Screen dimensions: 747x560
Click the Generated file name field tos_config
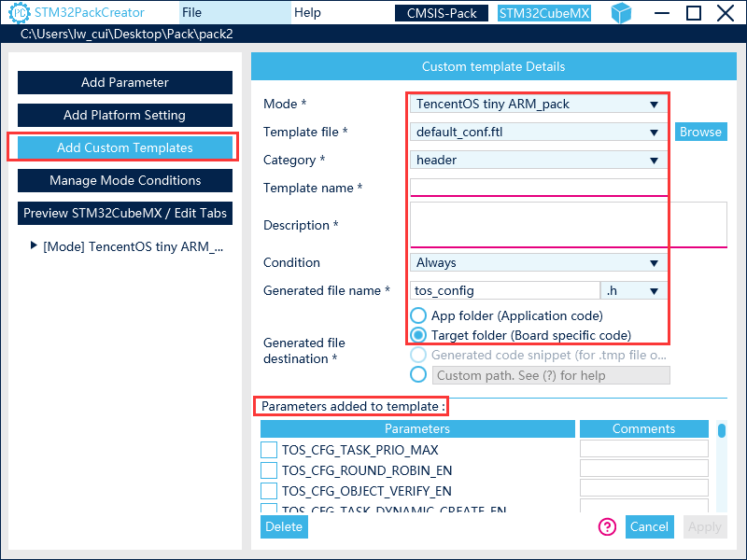click(504, 290)
